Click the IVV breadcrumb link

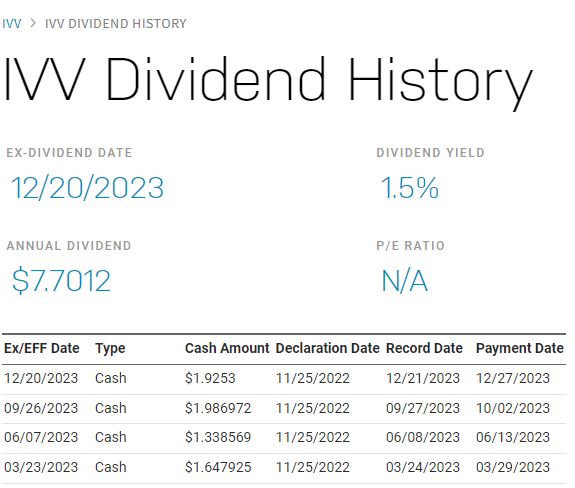point(12,24)
